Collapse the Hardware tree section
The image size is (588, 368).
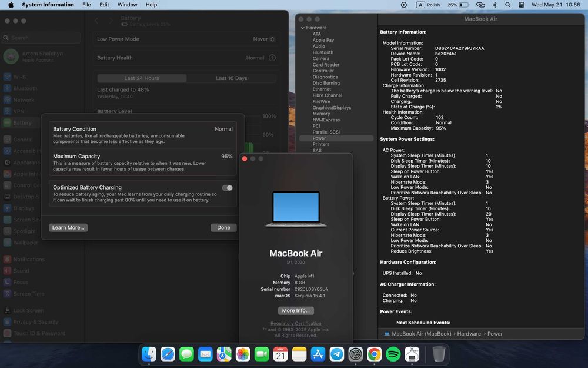click(303, 28)
